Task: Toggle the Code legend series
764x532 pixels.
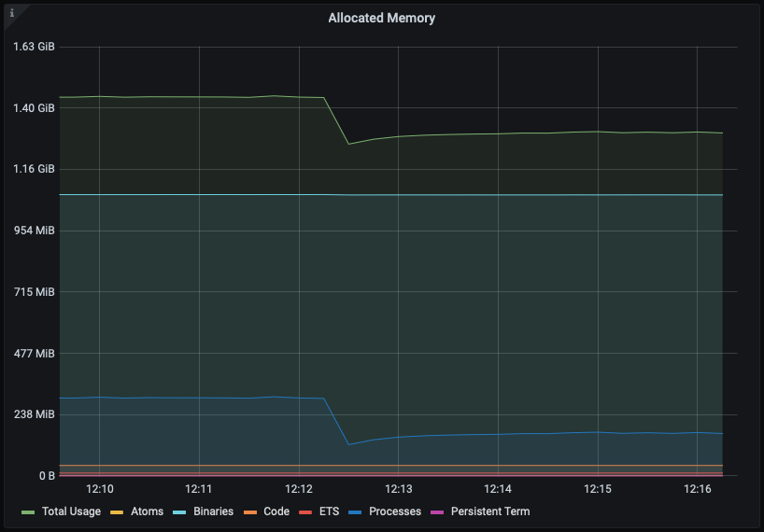Action: point(276,511)
